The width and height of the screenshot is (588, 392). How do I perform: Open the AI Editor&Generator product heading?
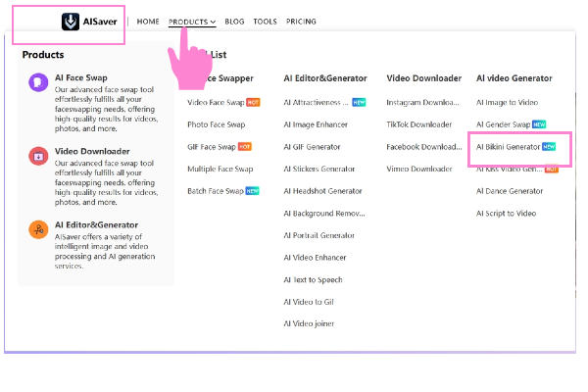click(96, 224)
